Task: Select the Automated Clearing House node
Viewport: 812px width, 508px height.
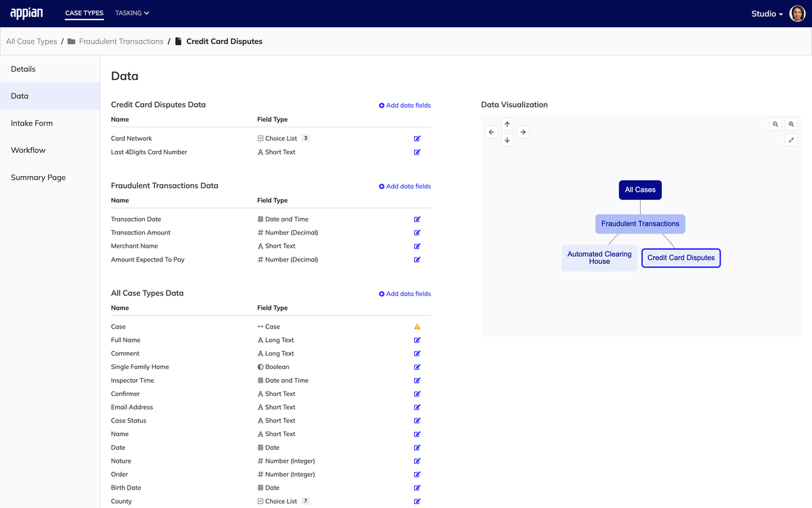Action: [x=599, y=258]
